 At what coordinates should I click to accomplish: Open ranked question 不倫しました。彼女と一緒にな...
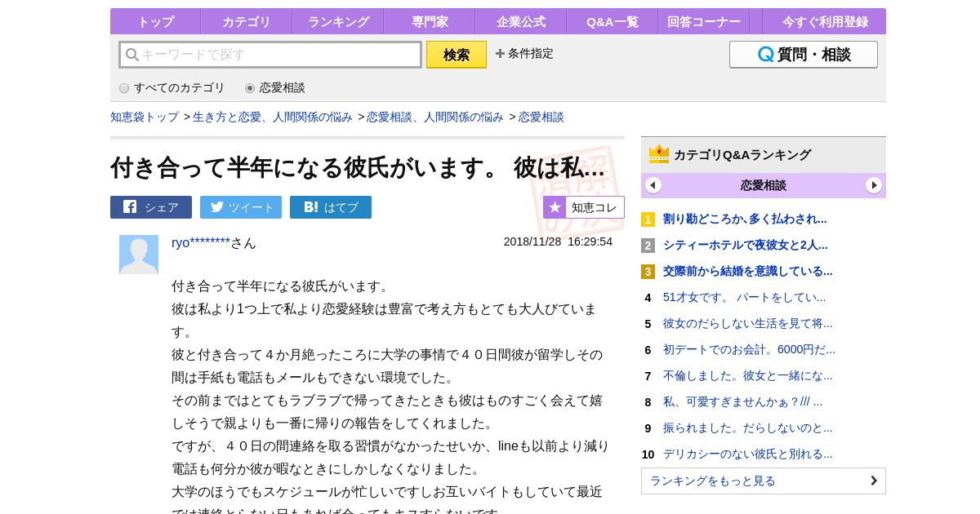(x=748, y=375)
